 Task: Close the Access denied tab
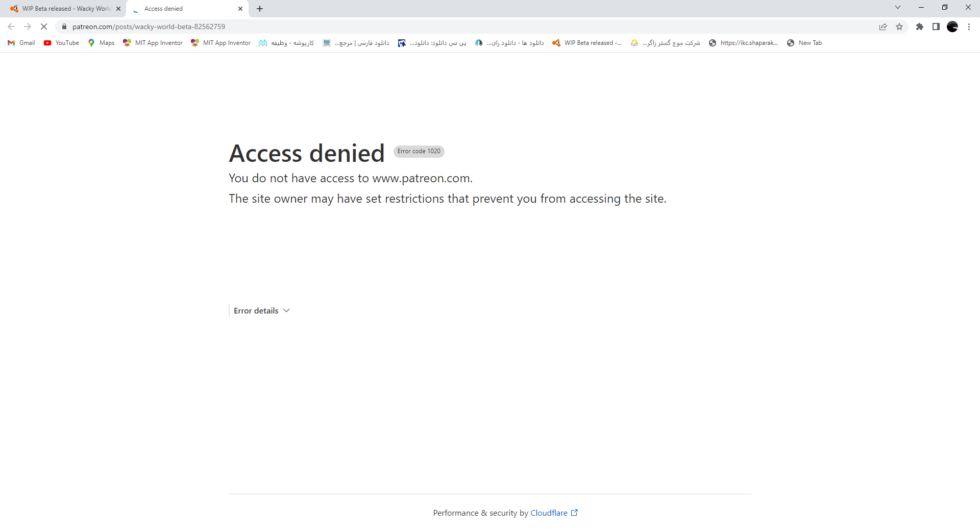[240, 9]
